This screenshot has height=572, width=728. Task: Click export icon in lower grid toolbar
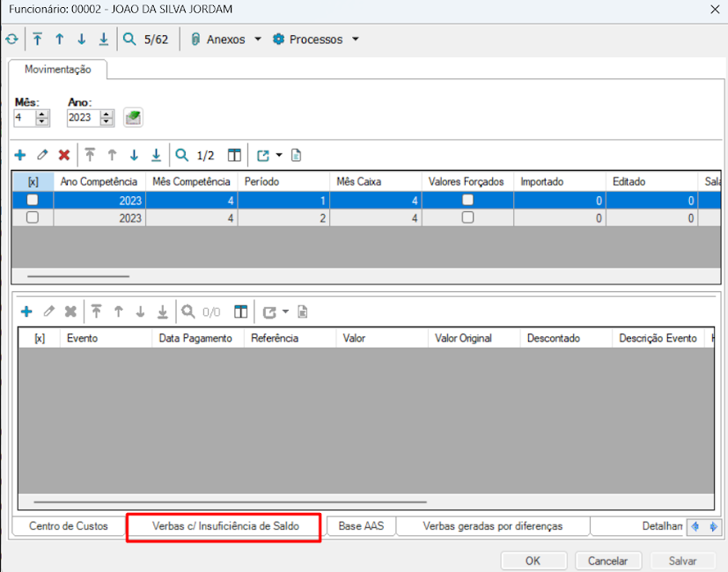click(269, 312)
